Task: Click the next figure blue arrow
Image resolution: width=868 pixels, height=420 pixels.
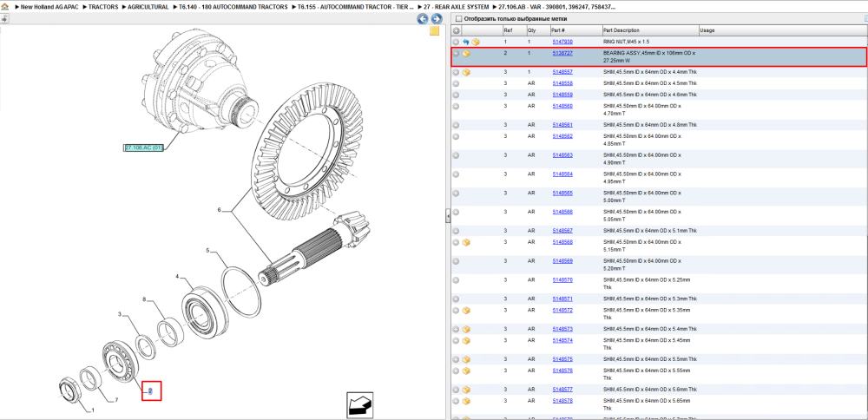Action: [437, 19]
